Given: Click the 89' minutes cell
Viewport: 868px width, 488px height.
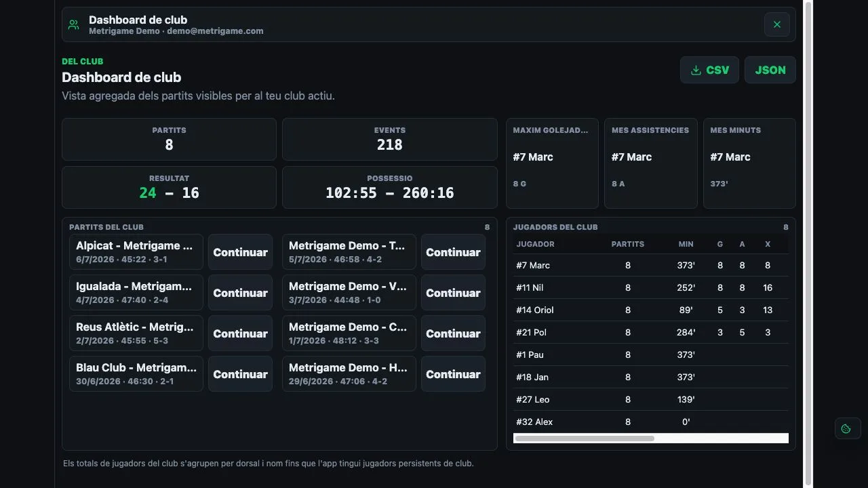Looking at the screenshot, I should click(x=686, y=310).
